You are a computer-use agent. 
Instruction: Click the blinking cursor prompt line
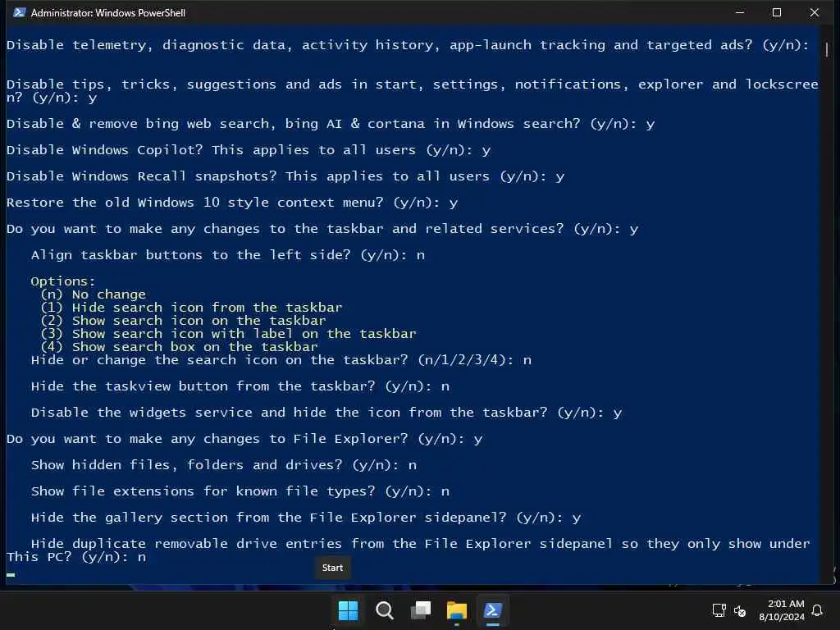[11, 574]
